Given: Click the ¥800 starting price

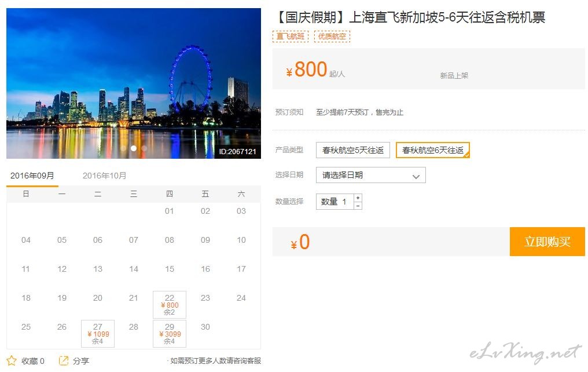Looking at the screenshot, I should [306, 70].
